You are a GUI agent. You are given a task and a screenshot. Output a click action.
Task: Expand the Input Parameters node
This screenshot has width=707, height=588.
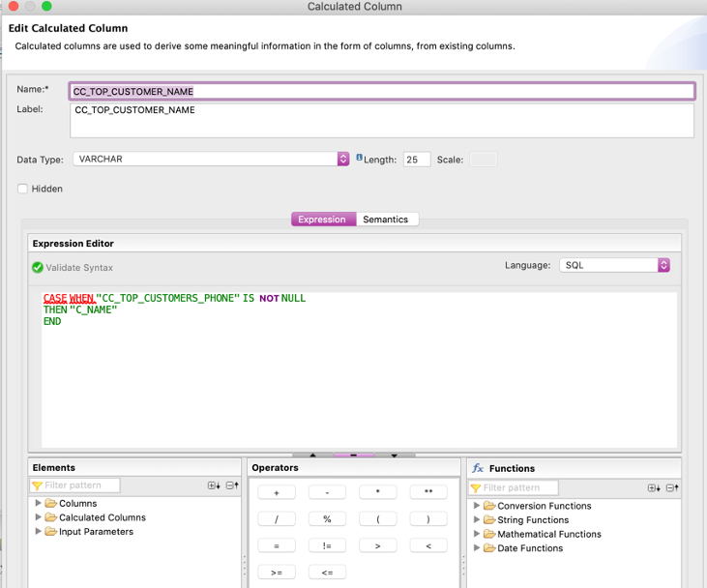[x=39, y=531]
